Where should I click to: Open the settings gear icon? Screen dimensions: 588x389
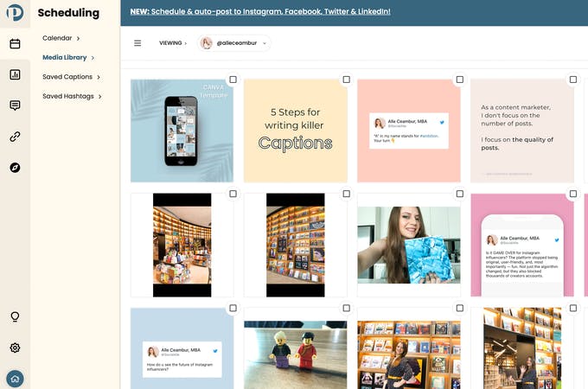click(15, 348)
